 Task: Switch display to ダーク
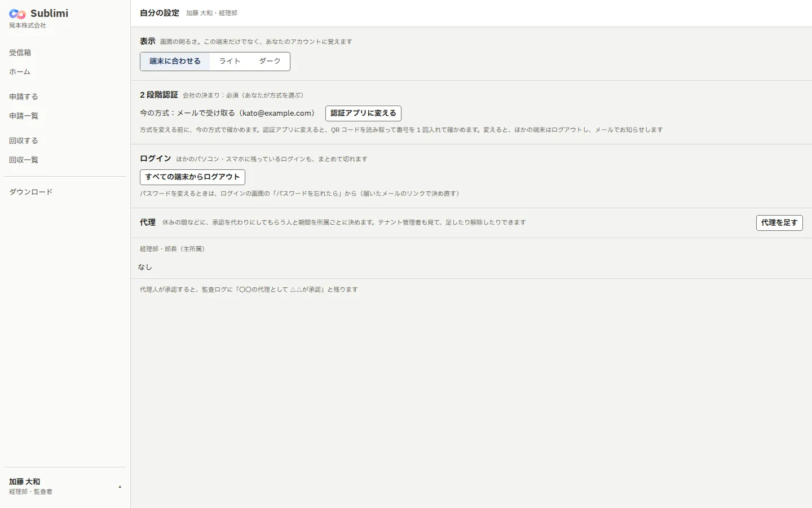270,62
